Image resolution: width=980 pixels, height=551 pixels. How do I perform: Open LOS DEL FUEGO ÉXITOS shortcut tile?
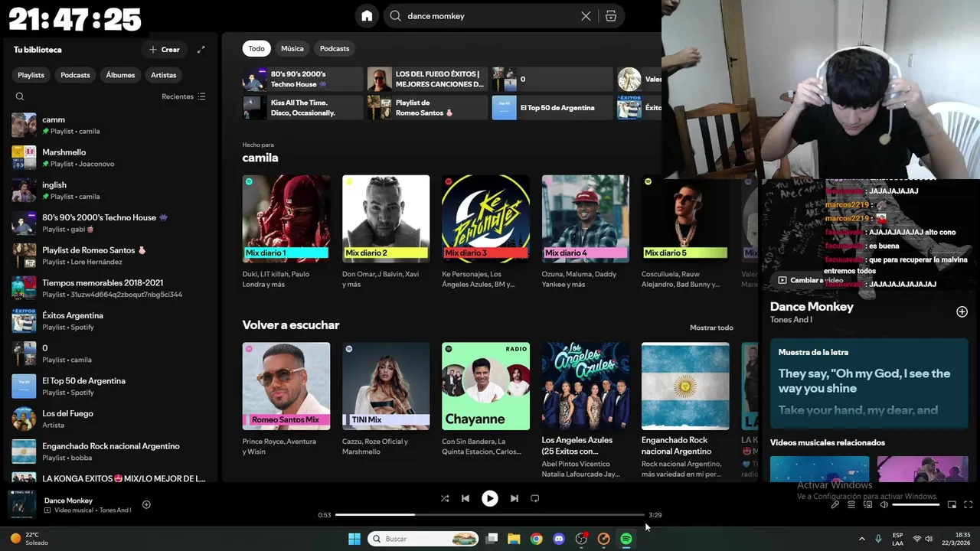click(427, 79)
